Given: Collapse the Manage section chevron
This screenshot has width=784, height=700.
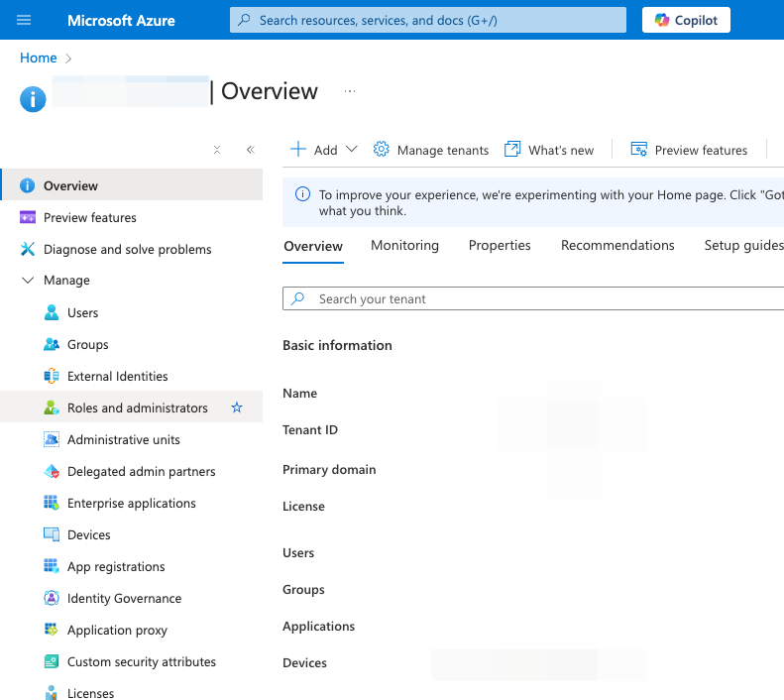Looking at the screenshot, I should (28, 281).
